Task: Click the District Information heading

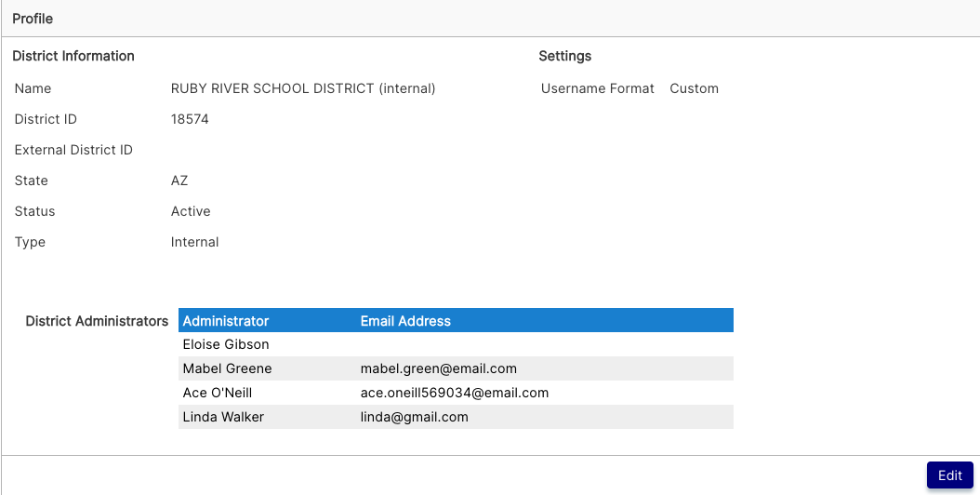Action: [x=73, y=56]
